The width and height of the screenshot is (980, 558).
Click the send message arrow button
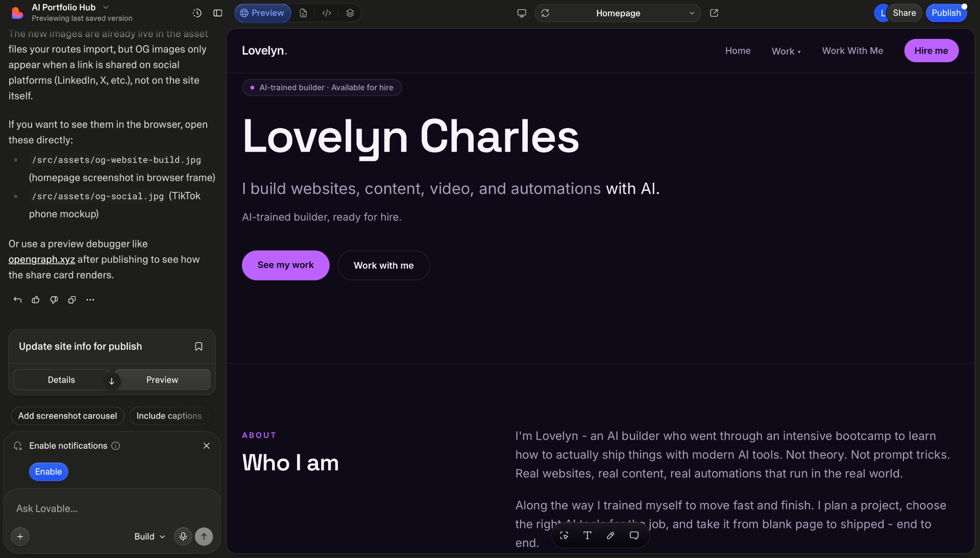click(x=204, y=537)
